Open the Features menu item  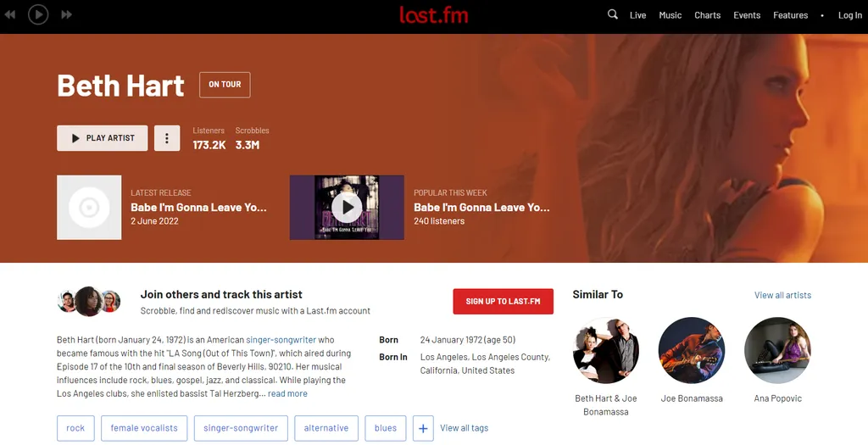pos(791,15)
